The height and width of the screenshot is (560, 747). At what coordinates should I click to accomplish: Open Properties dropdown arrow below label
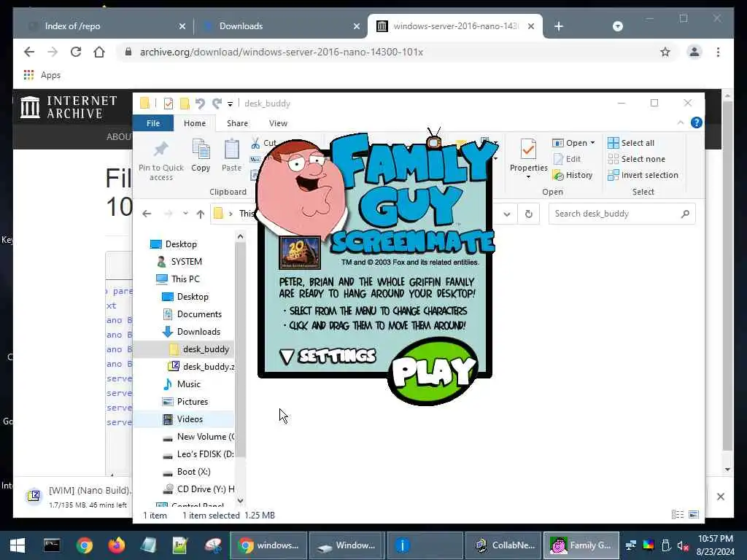point(528,177)
